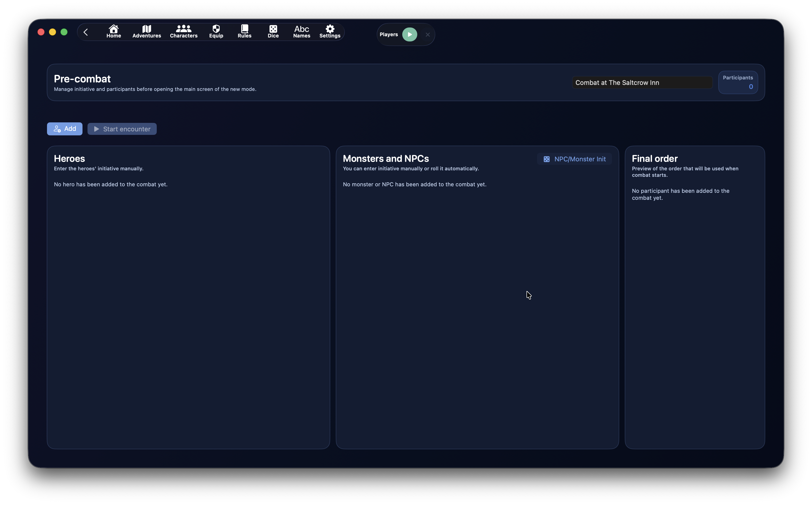Open the Names generator
Viewport: 812px width, 505px height.
pos(301,31)
